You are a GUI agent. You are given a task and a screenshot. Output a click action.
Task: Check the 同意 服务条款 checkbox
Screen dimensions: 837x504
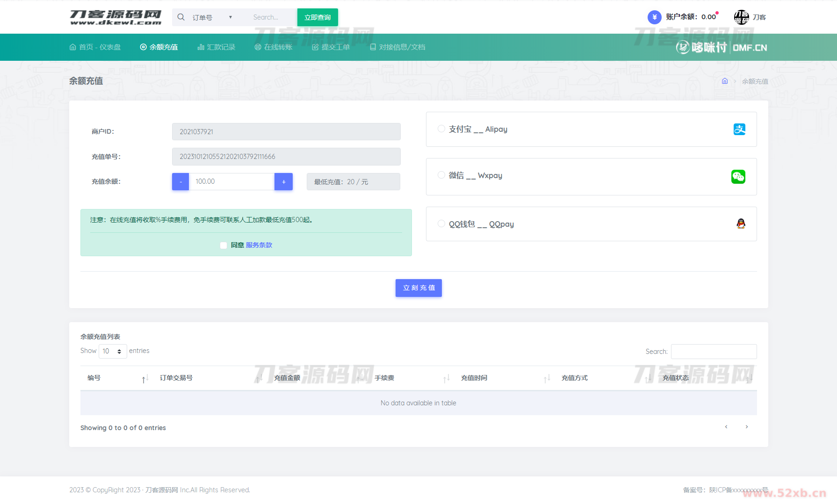(x=224, y=245)
